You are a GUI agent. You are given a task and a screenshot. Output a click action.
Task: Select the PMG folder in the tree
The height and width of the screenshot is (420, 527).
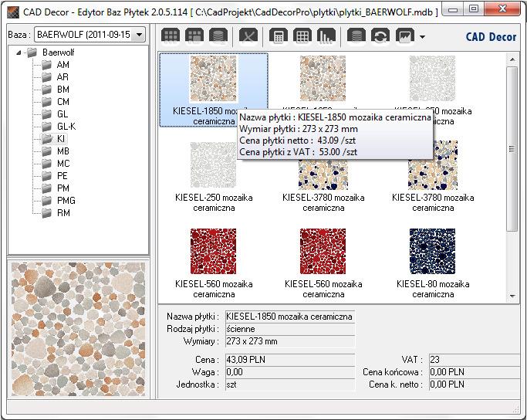pos(66,201)
